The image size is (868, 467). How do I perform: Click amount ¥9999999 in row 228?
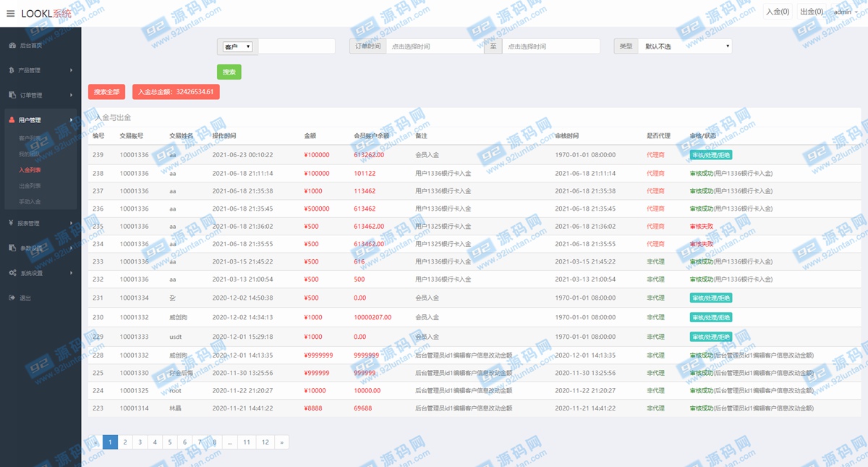318,355
